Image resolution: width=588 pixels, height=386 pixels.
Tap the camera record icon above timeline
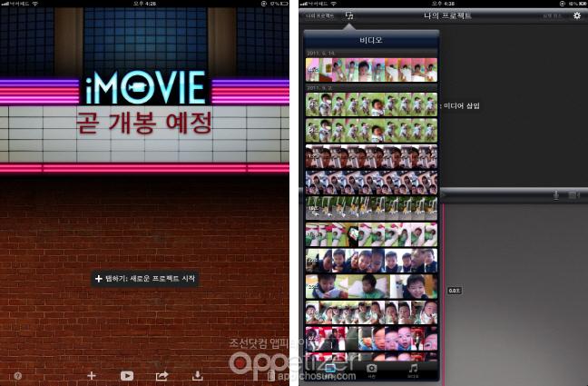click(x=573, y=195)
